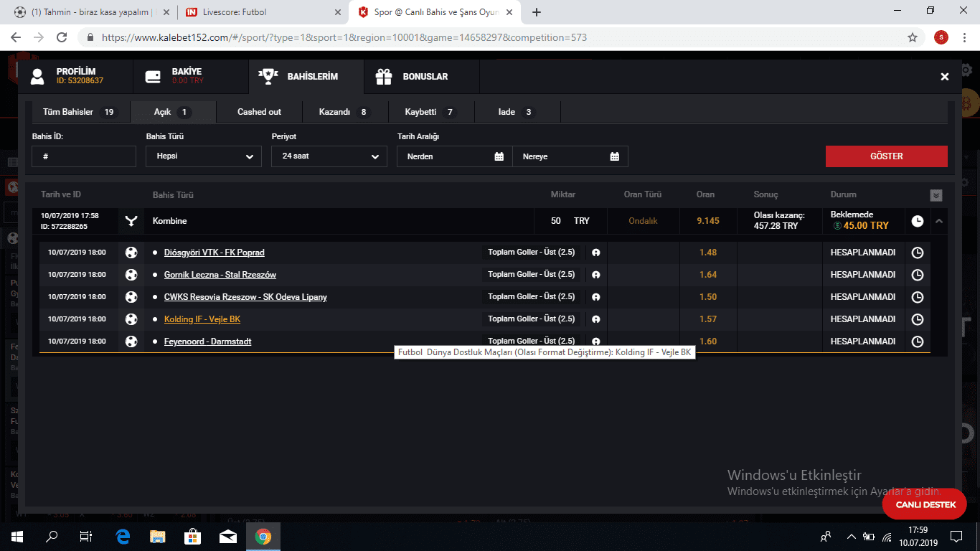Click the Kombine bet type icon

131,221
